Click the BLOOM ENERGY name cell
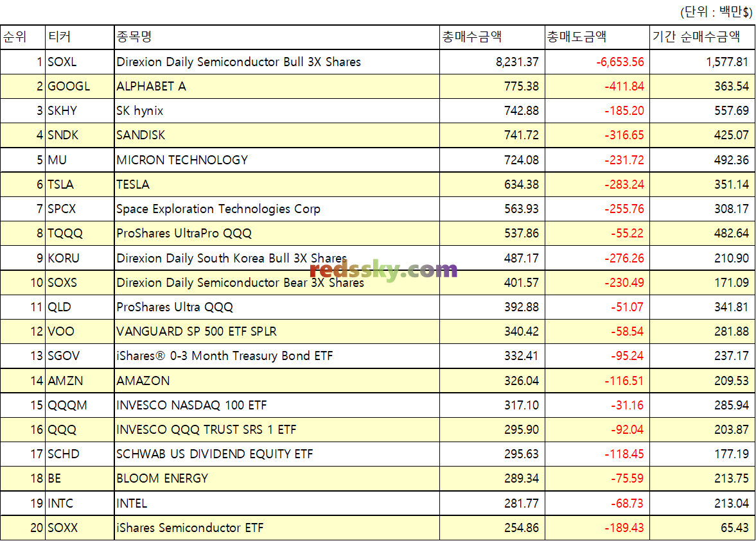 277,479
